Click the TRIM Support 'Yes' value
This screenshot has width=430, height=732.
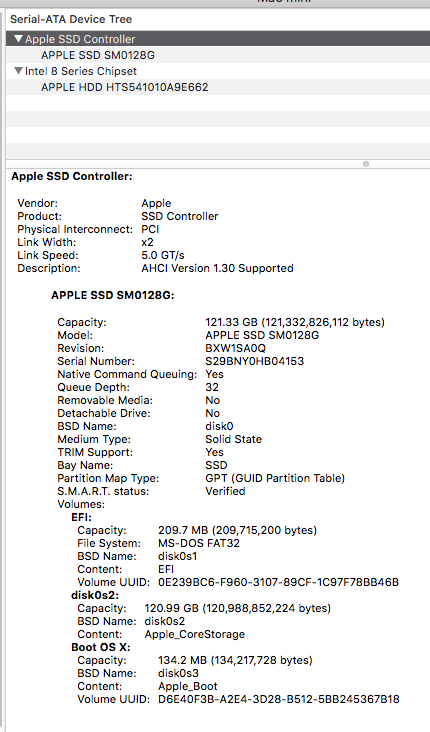coord(214,452)
